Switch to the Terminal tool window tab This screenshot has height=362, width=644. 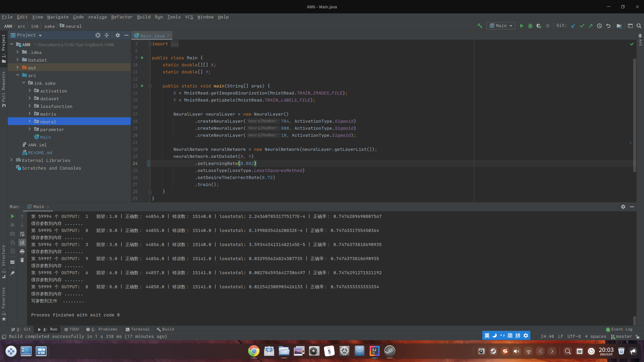[x=138, y=329]
